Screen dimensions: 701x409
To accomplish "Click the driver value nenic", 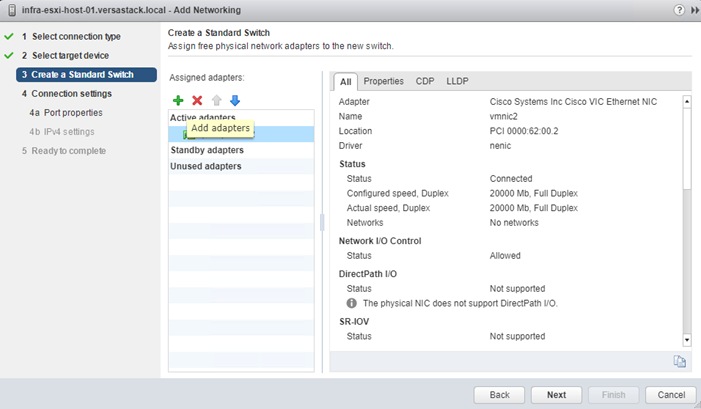I will [500, 146].
